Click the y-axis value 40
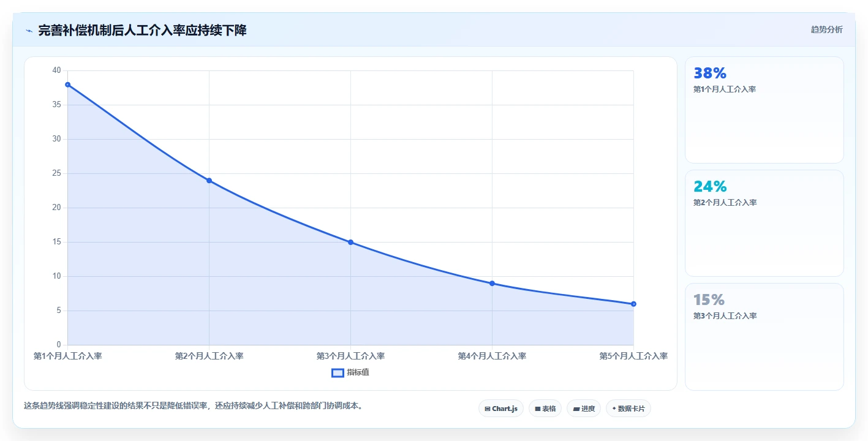Screen dimensions: 868x441 coord(57,70)
